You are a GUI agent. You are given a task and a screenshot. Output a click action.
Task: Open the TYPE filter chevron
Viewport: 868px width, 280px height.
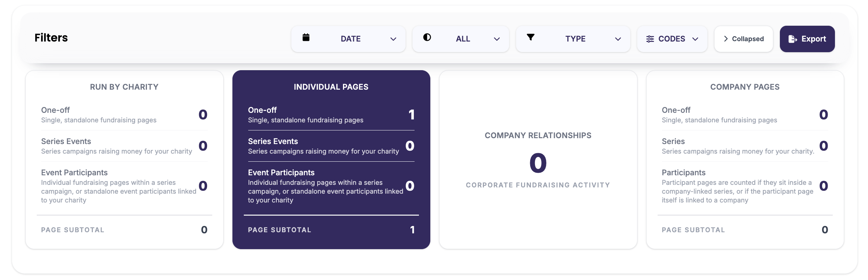point(618,39)
